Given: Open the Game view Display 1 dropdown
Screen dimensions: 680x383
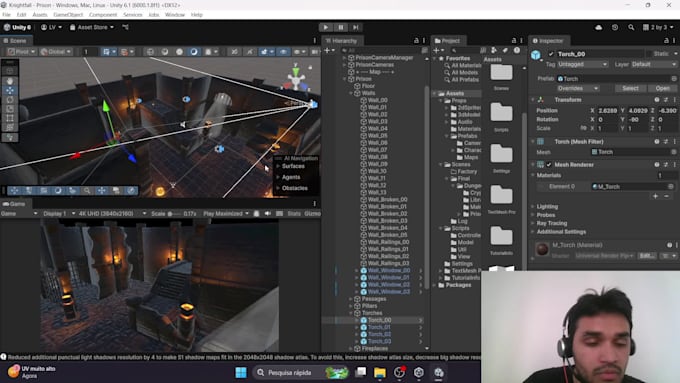Looking at the screenshot, I should point(59,214).
